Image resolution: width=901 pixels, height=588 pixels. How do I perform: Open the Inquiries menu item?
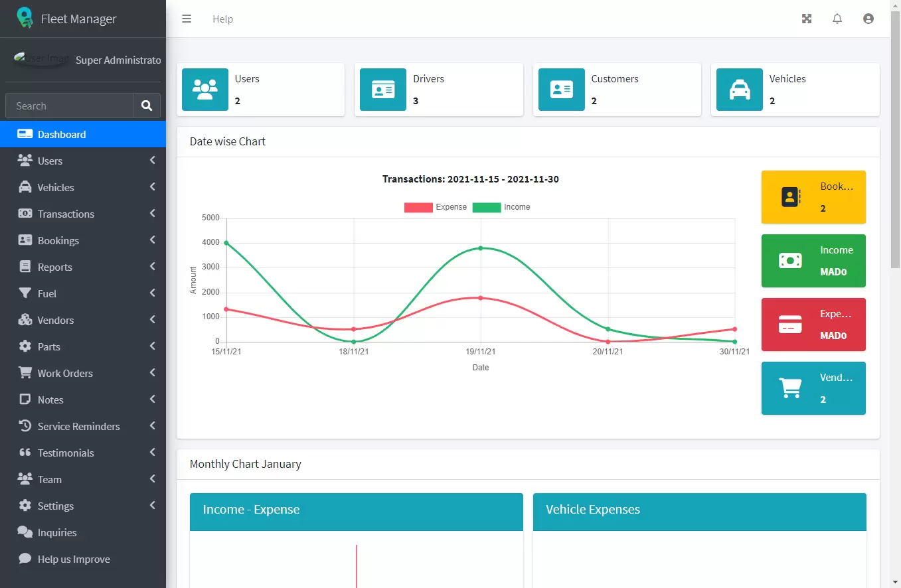coord(83,532)
